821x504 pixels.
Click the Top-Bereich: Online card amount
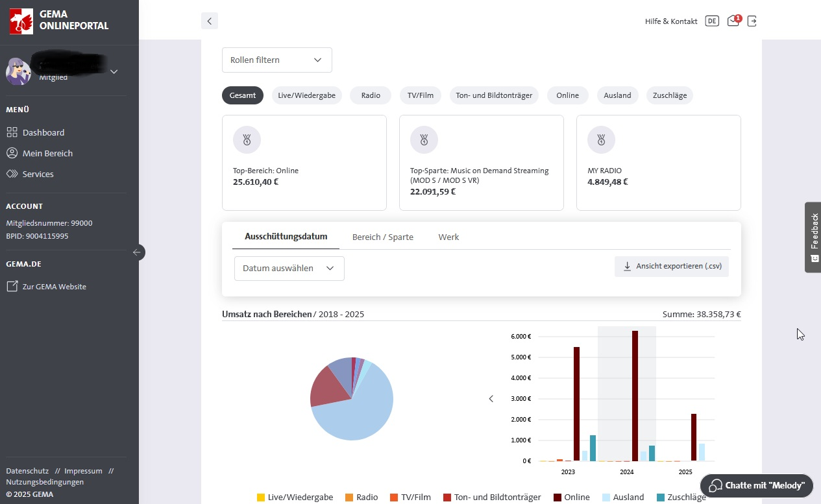256,182
